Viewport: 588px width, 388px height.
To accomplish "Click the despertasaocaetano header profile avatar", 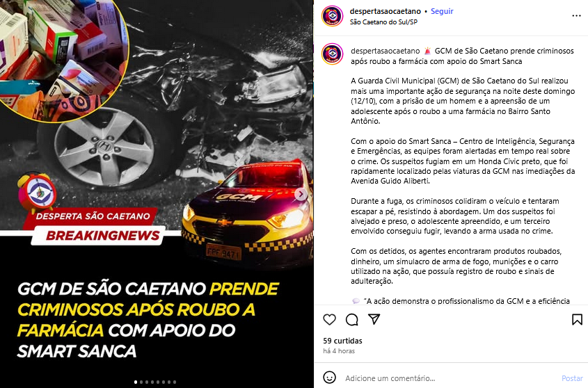I will point(332,16).
